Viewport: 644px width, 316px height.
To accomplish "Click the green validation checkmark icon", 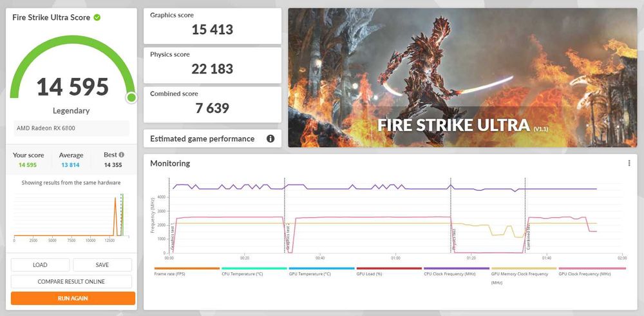I will (97, 17).
